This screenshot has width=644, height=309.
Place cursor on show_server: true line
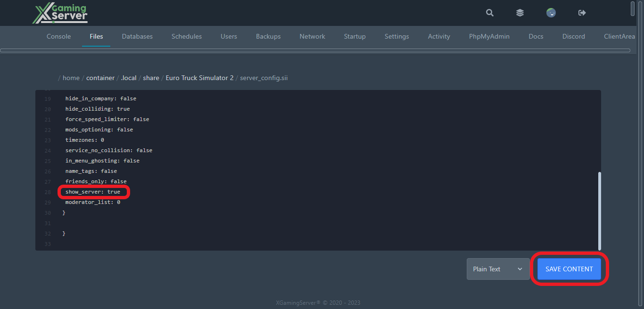[x=93, y=192]
